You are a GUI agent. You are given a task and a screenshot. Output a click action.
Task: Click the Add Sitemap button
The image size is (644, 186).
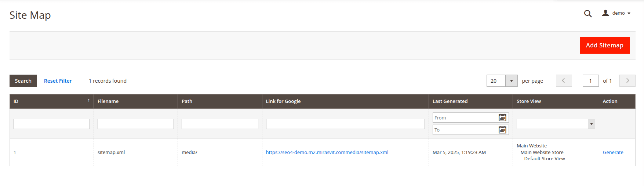[x=605, y=45]
